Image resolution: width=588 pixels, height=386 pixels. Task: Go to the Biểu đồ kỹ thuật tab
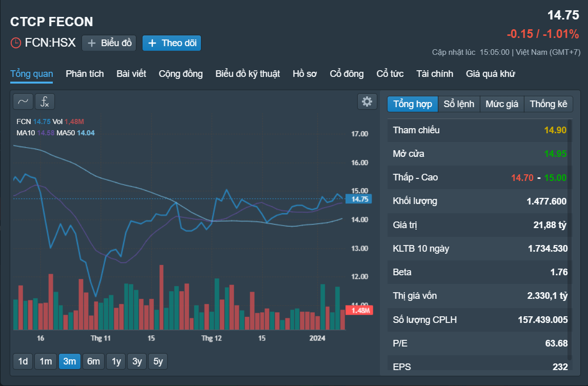pos(248,74)
